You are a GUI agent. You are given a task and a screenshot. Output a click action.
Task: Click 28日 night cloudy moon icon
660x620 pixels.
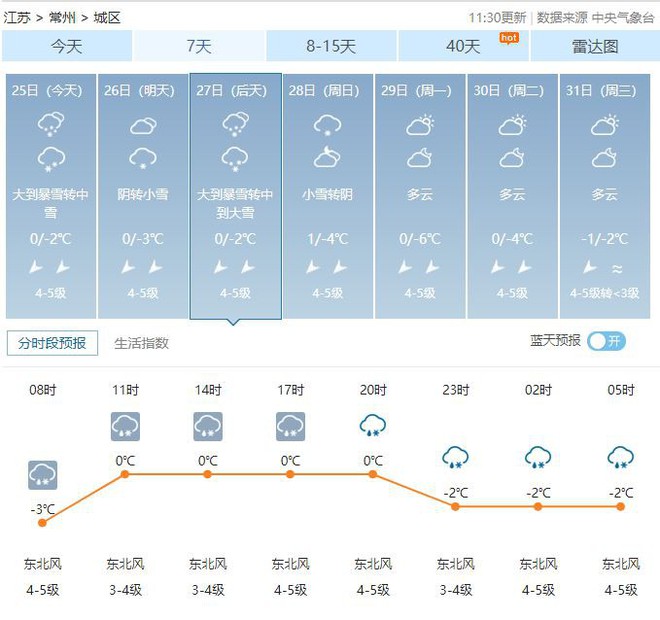coord(328,157)
